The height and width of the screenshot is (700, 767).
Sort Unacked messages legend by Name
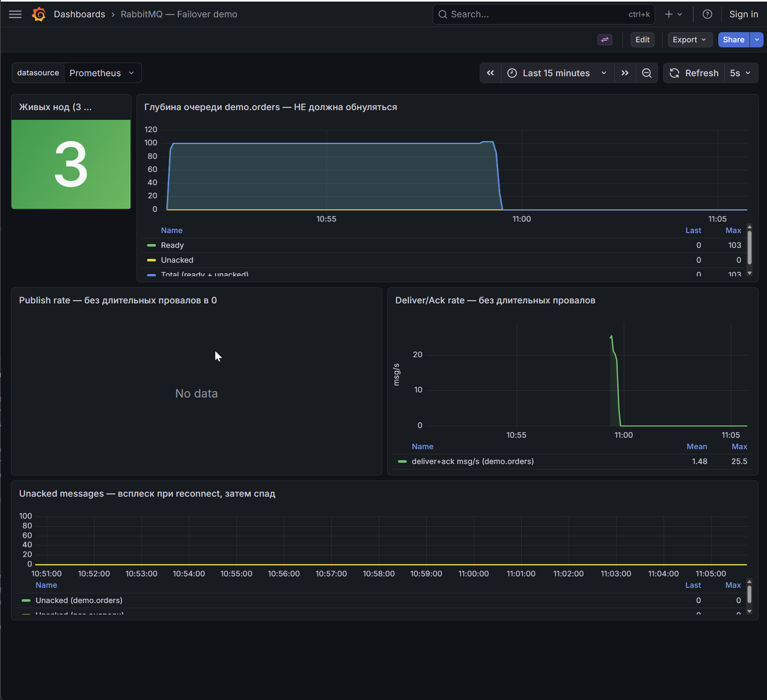coord(46,585)
